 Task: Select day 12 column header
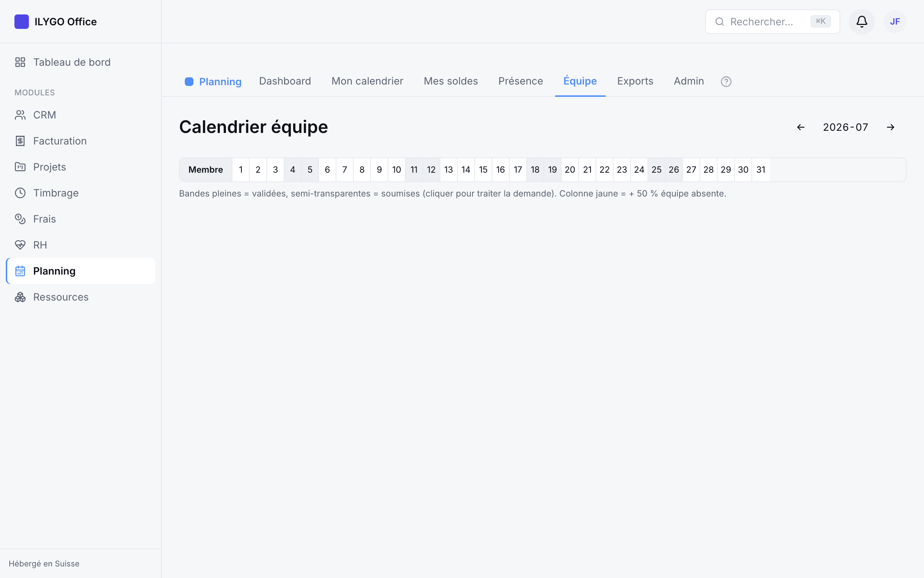pyautogui.click(x=431, y=169)
